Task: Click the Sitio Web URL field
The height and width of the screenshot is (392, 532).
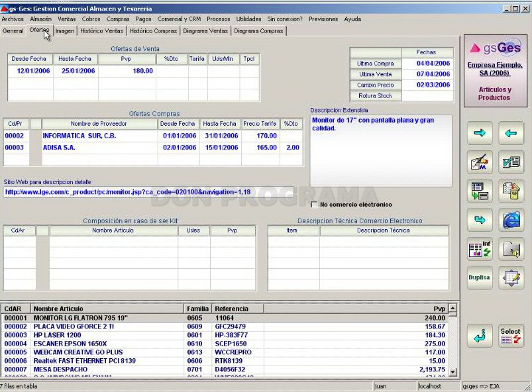Action: click(148, 192)
